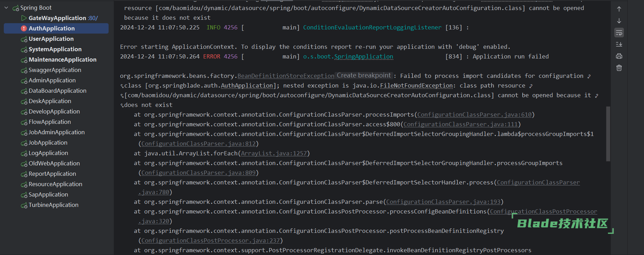
Task: Click the FlowApplication service icon
Action: 24,122
